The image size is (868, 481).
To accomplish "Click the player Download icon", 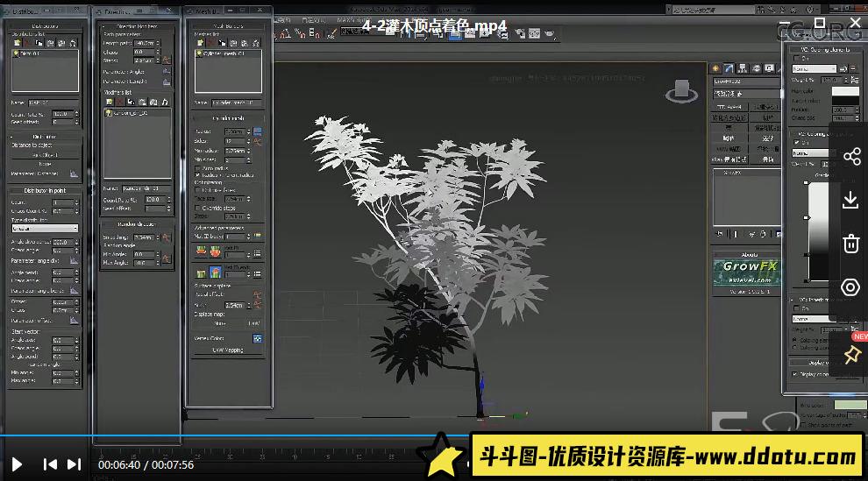I will click(x=850, y=200).
